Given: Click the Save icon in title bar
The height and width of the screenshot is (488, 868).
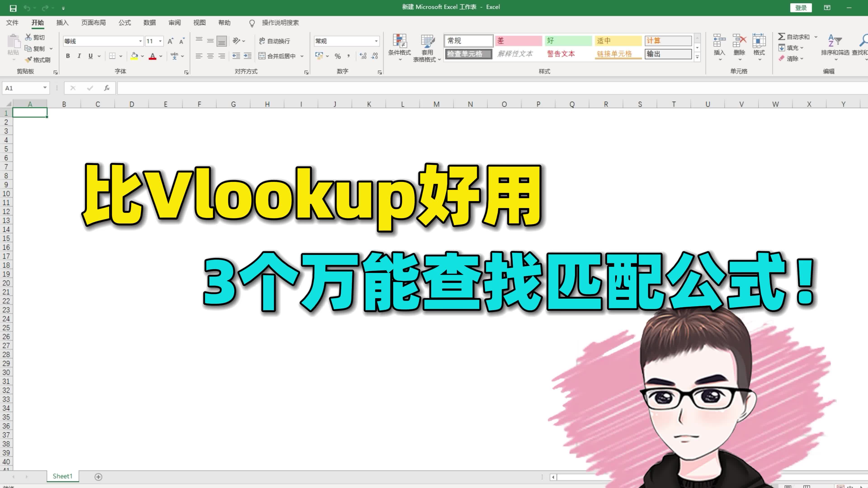Looking at the screenshot, I should click(13, 8).
